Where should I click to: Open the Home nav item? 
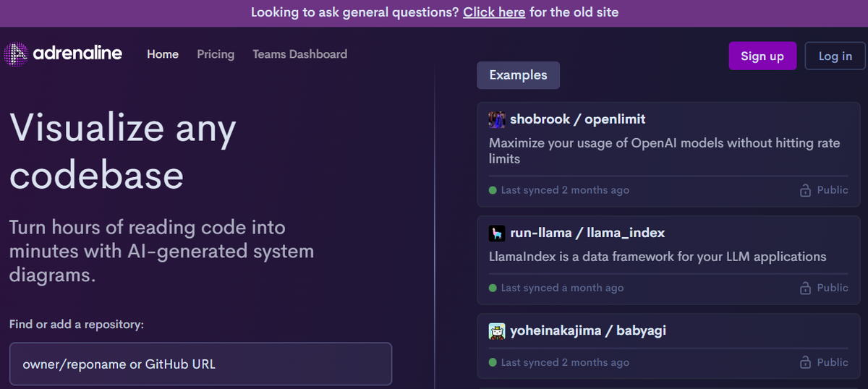[x=163, y=54]
